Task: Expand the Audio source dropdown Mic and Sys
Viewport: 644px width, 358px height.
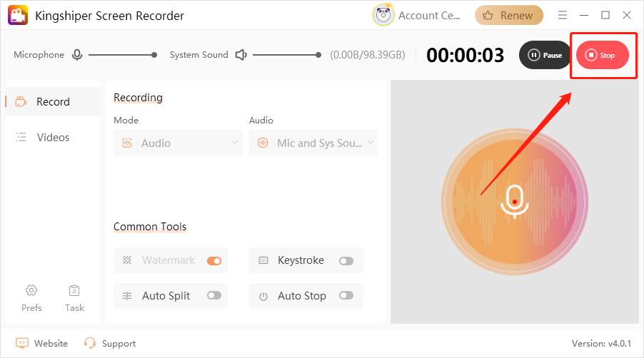Action: coord(313,143)
